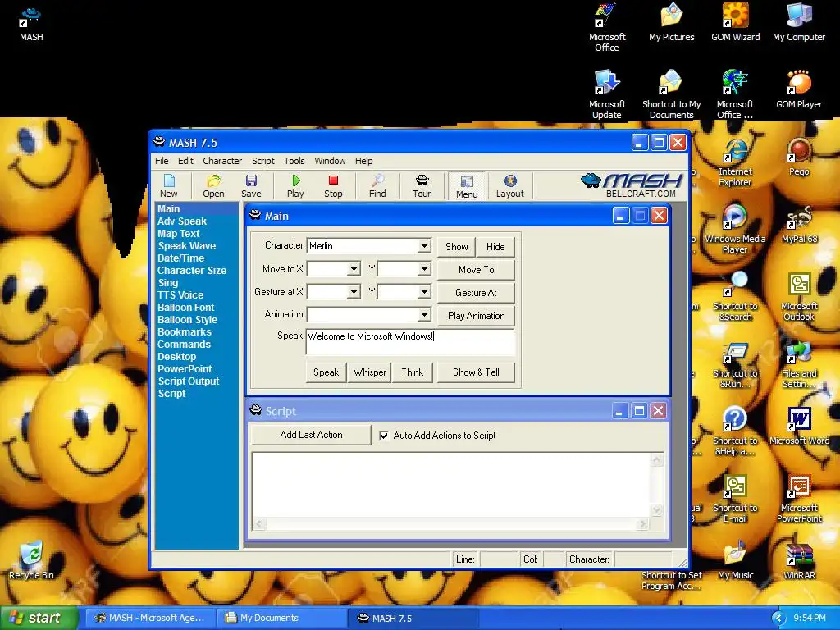The height and width of the screenshot is (630, 840).
Task: Expand the Animation dropdown
Action: [424, 314]
